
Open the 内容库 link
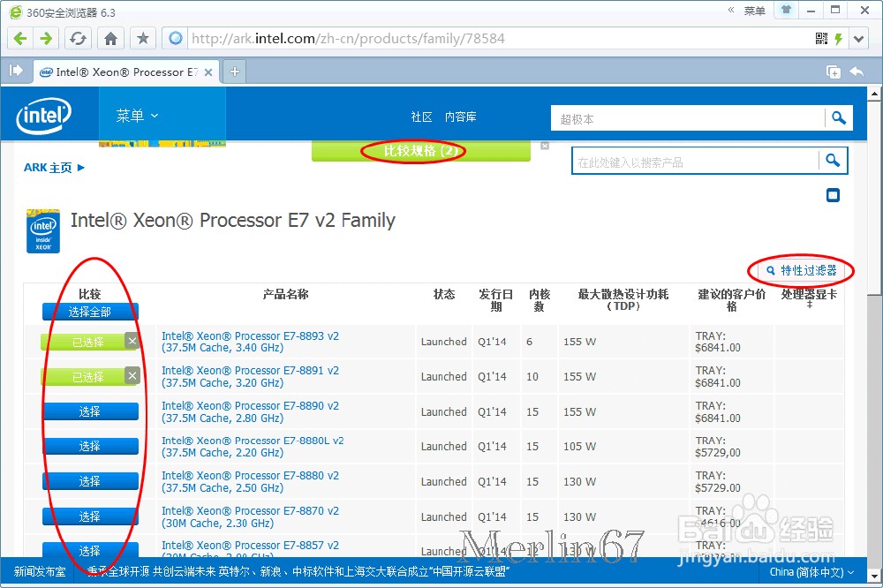click(x=461, y=117)
